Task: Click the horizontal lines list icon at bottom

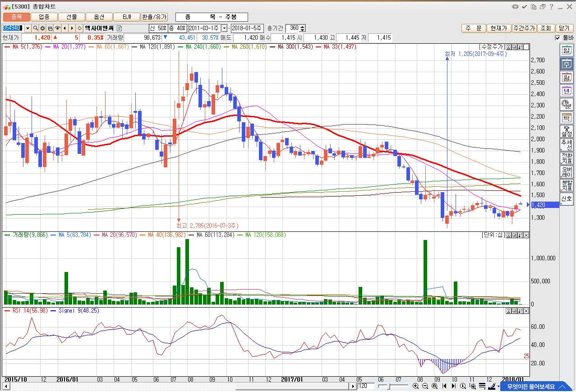Action: (482, 386)
